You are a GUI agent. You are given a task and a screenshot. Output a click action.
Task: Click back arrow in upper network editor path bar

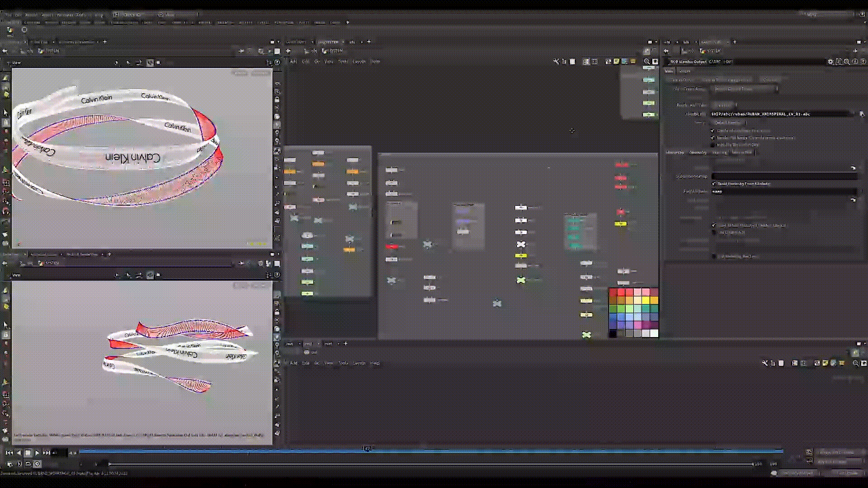(288, 51)
